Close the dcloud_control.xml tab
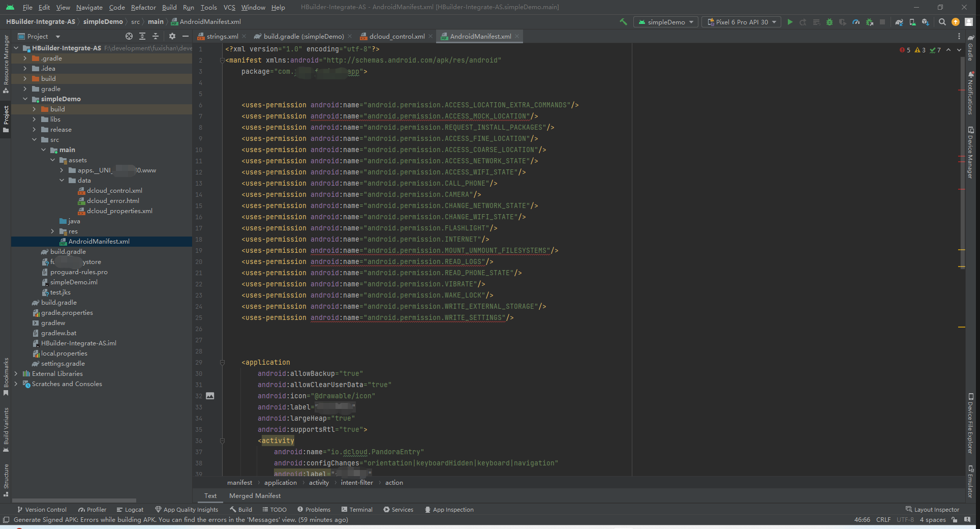This screenshot has height=529, width=980. 431,36
